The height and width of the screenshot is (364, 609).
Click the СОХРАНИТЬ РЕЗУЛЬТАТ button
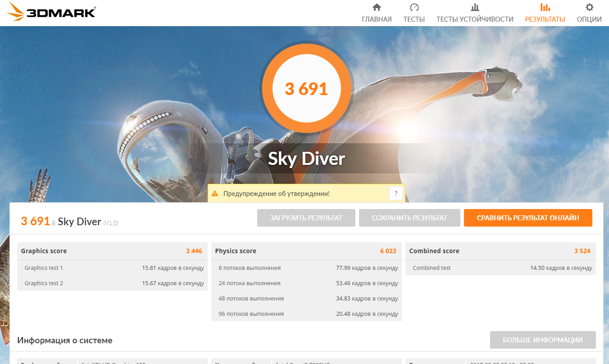(409, 218)
